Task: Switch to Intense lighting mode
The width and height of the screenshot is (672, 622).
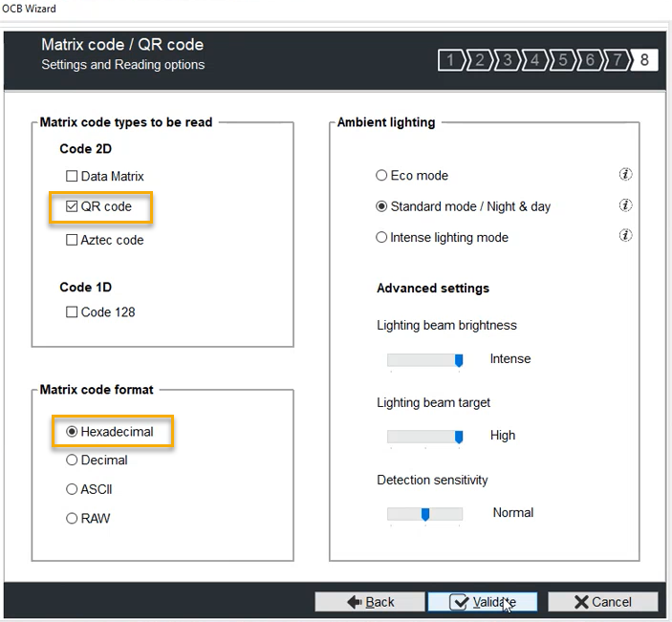Action: coord(381,237)
